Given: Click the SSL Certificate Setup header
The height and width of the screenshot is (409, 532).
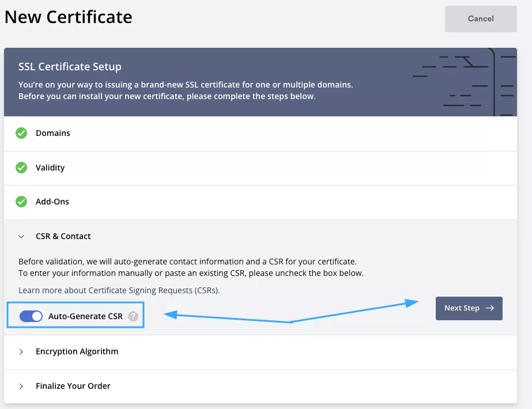Looking at the screenshot, I should [70, 66].
